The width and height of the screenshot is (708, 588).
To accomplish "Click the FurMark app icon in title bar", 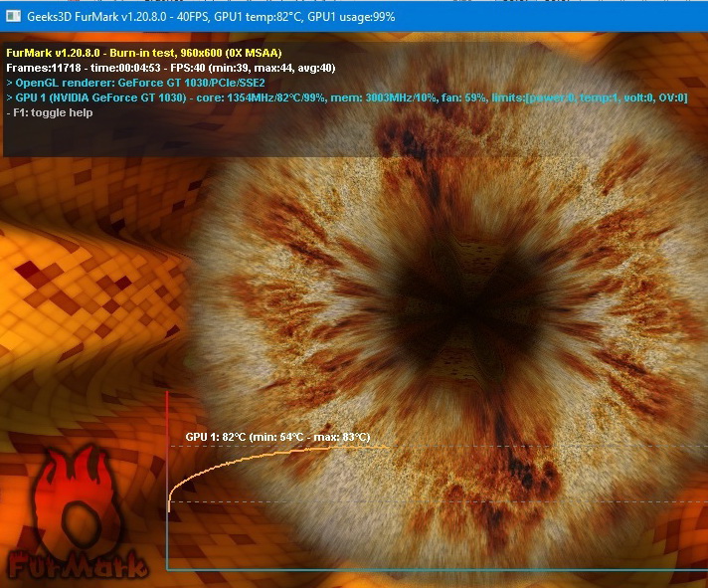I will (x=13, y=17).
